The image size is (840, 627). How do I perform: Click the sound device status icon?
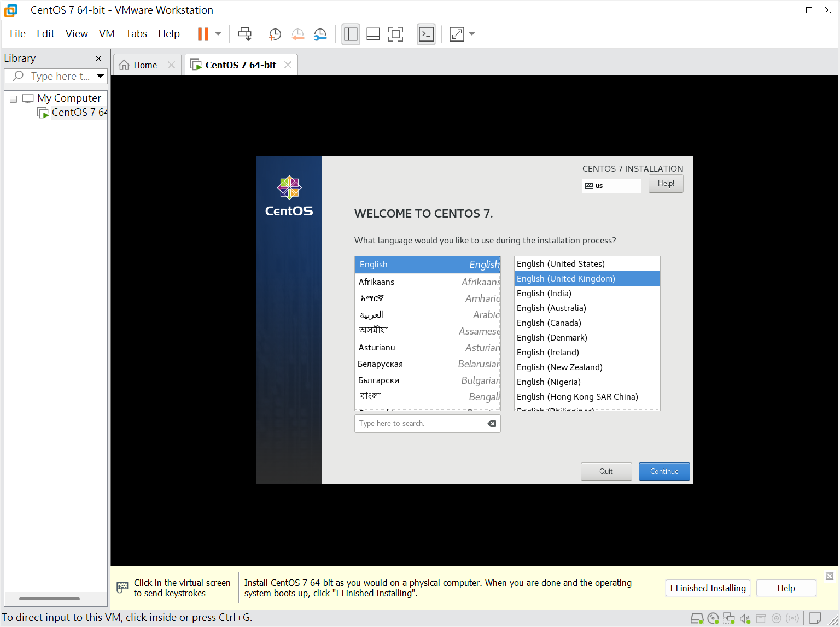coord(745,618)
